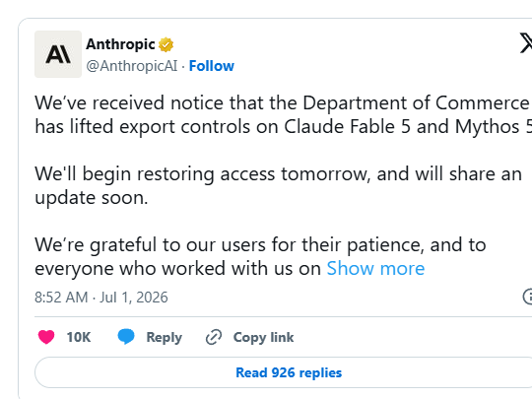Follow the Anthropic account
Screen dimensions: 532x399
coord(212,66)
